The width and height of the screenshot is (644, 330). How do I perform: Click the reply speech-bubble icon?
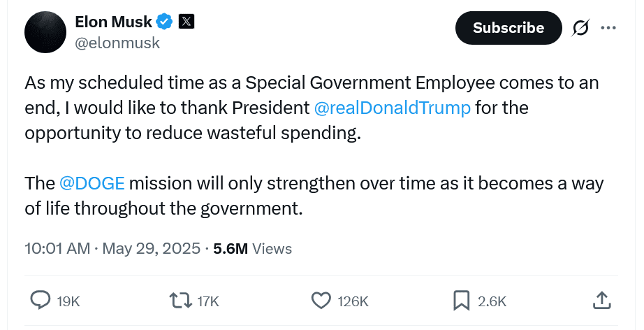click(x=41, y=301)
